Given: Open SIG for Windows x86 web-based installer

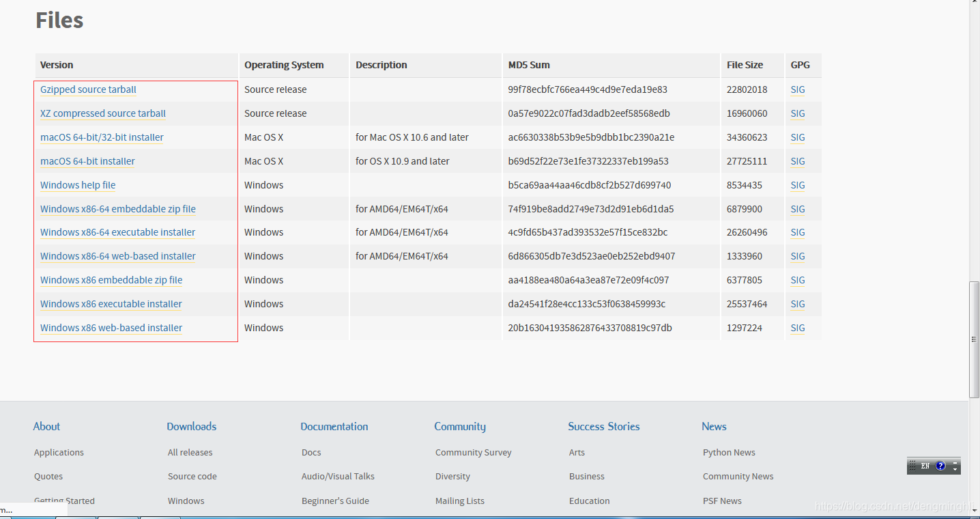Looking at the screenshot, I should (798, 328).
